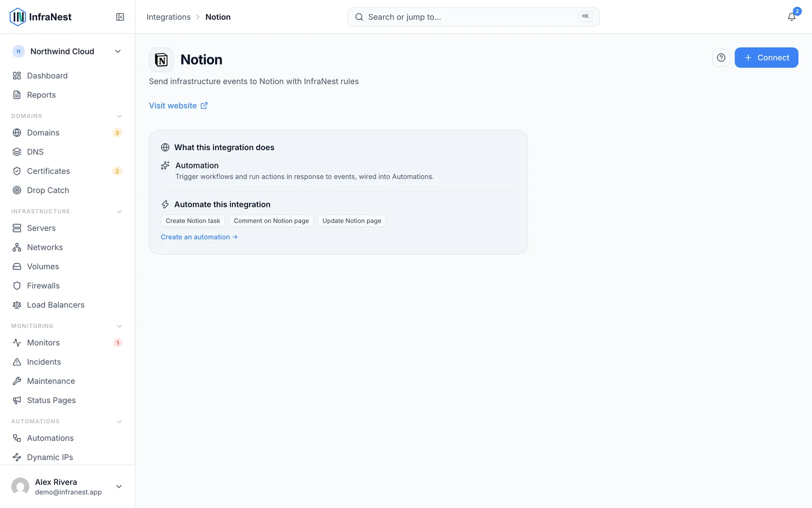This screenshot has width=812, height=508.
Task: Click the DNS layers icon
Action: coord(17,152)
